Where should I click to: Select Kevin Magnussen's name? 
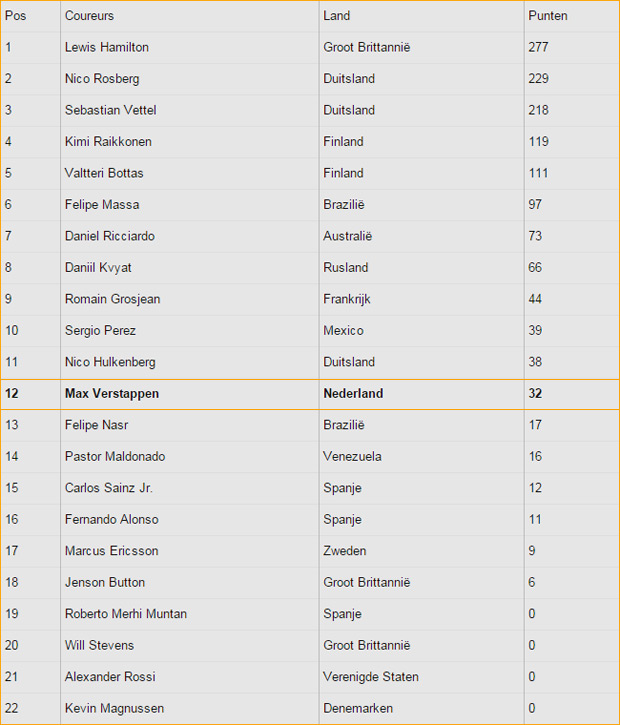click(x=114, y=708)
